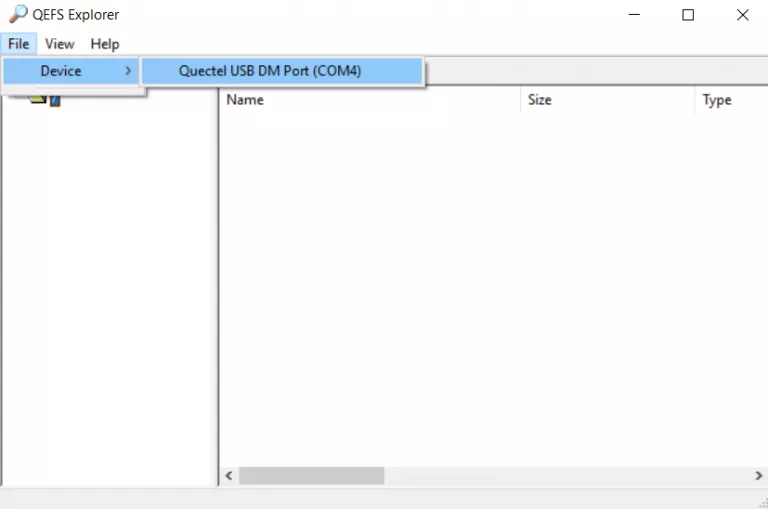
Task: Sort list by Type column header
Action: tap(732, 100)
